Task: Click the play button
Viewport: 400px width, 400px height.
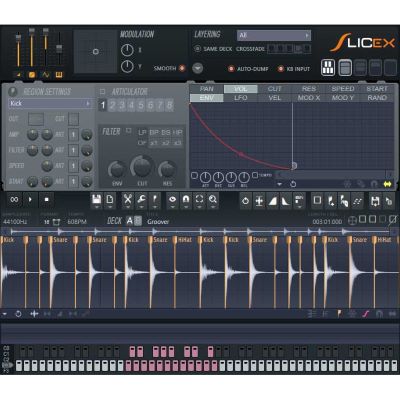Action: 30,200
